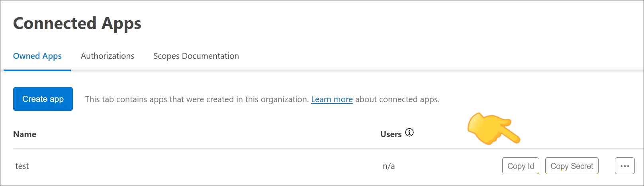The image size is (644, 186).
Task: Open the ellipsis more-actions menu for test
Action: [624, 166]
